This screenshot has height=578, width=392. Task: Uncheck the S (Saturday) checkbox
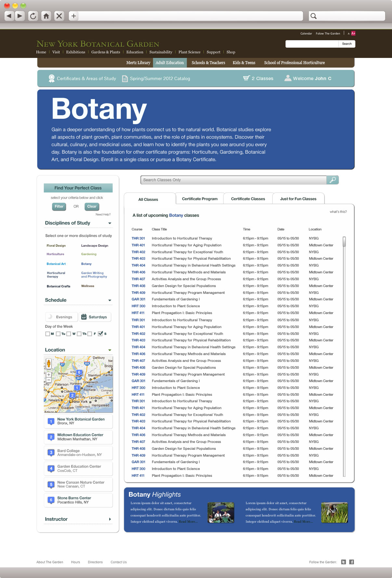coord(100,333)
